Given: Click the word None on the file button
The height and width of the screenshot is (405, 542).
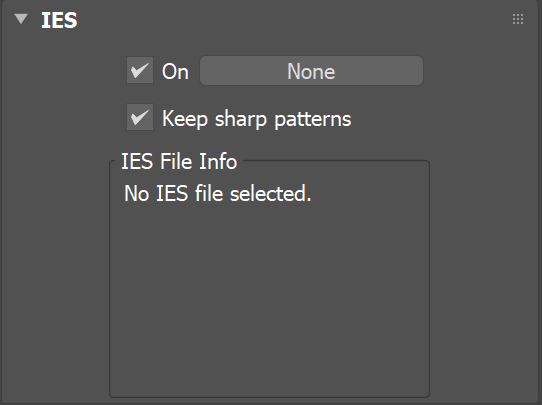Looking at the screenshot, I should pyautogui.click(x=311, y=72).
